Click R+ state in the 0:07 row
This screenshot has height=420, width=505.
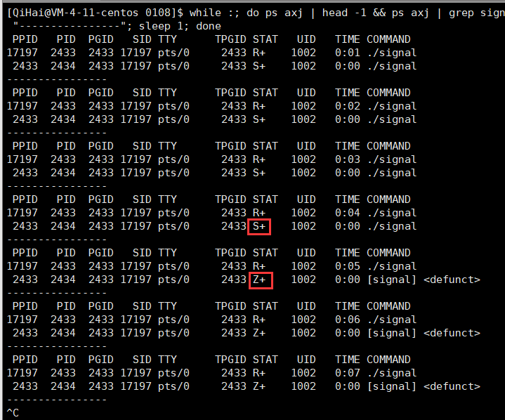click(259, 373)
